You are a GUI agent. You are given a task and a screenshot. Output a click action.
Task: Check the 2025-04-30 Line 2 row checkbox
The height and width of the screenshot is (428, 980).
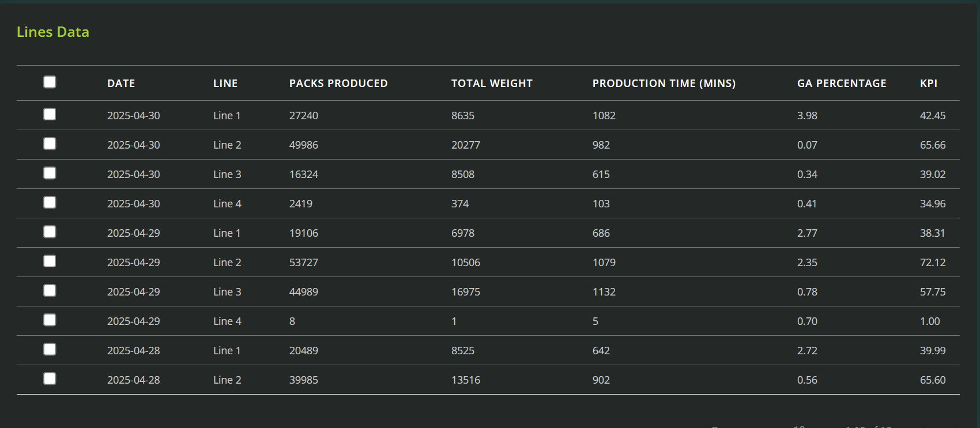click(50, 144)
